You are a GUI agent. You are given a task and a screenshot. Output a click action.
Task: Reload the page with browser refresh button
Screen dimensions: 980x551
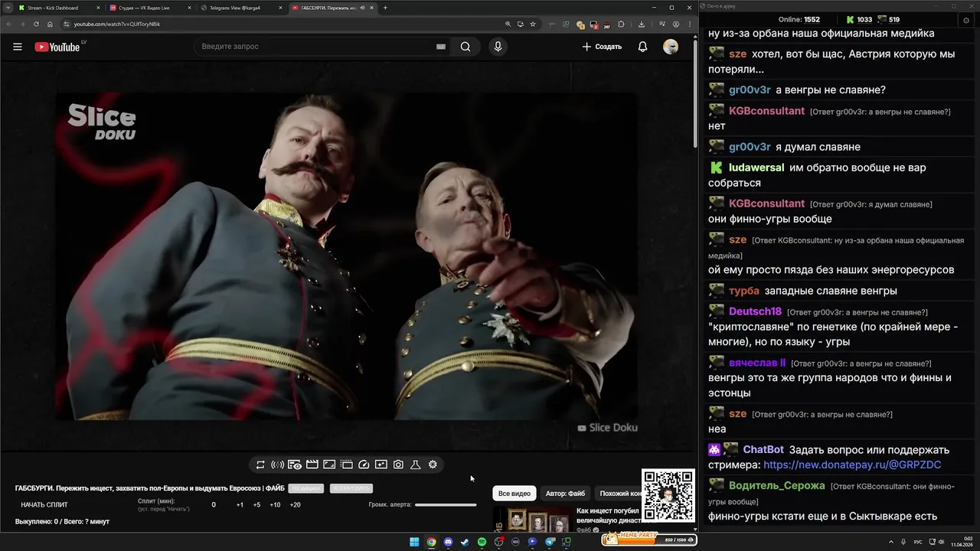(x=36, y=24)
